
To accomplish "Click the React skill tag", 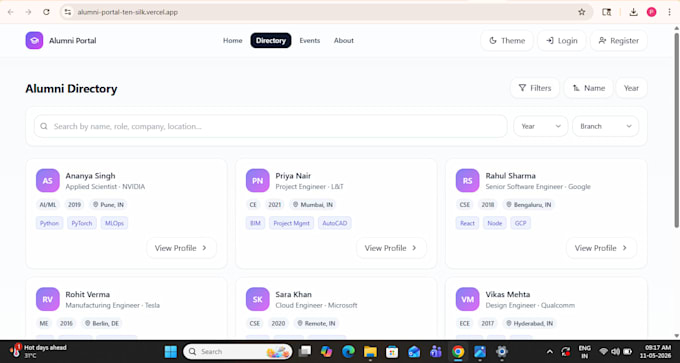I will (468, 223).
